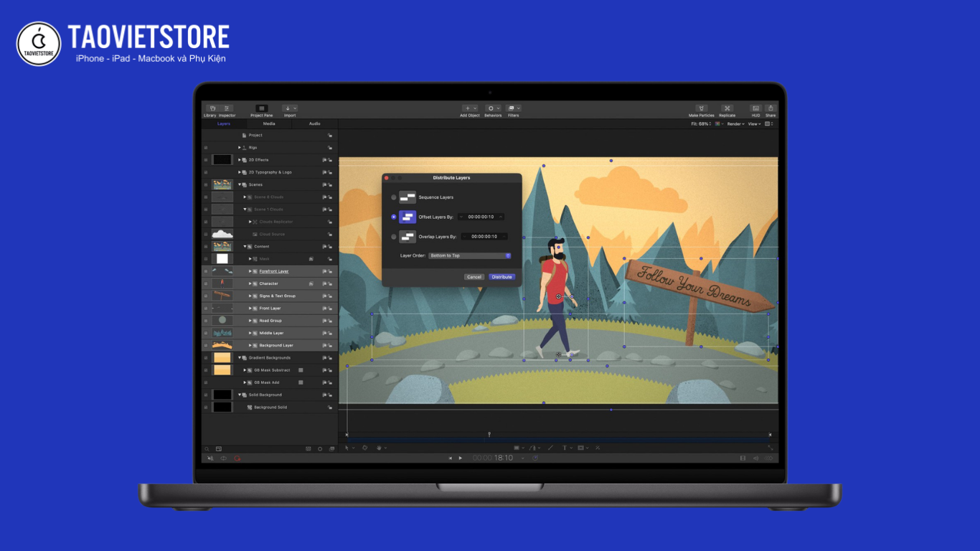Click the Make Particles icon
This screenshot has height=551, width=980.
pyautogui.click(x=702, y=108)
